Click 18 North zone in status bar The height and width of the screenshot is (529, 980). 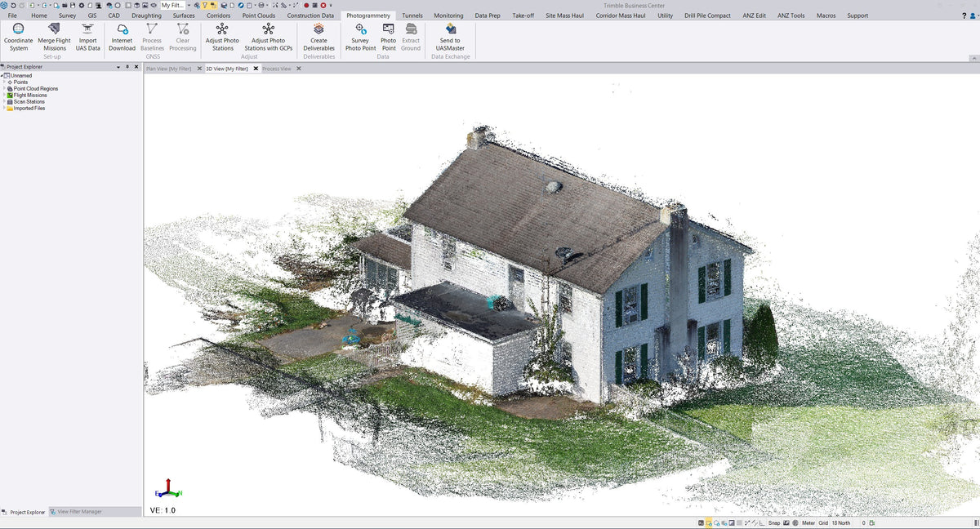click(841, 522)
